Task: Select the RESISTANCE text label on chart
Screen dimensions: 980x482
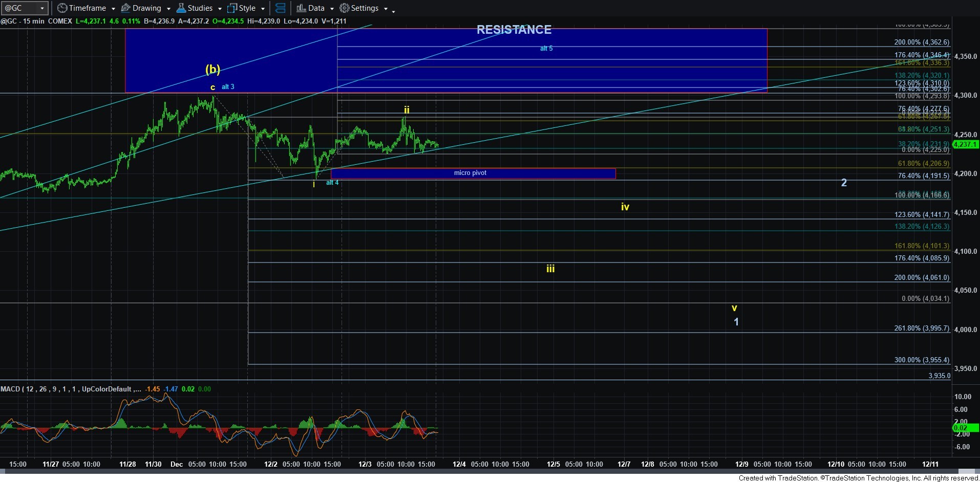Action: 514,30
